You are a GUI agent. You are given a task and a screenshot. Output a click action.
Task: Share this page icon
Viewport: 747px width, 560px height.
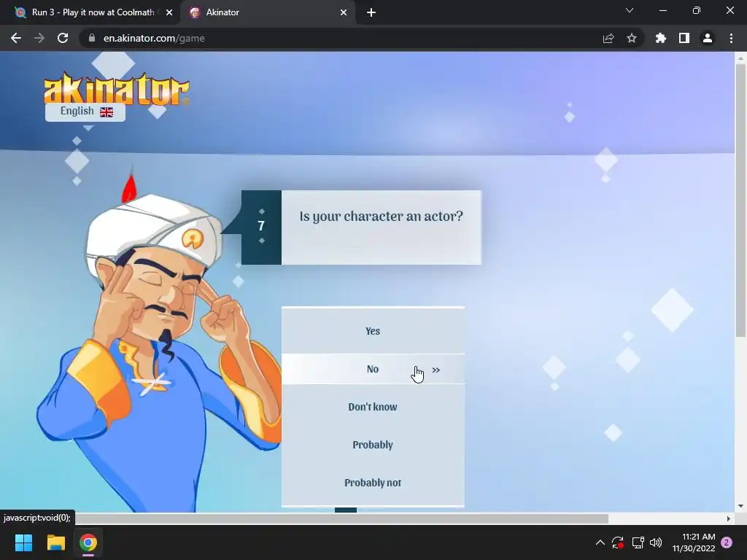[608, 38]
